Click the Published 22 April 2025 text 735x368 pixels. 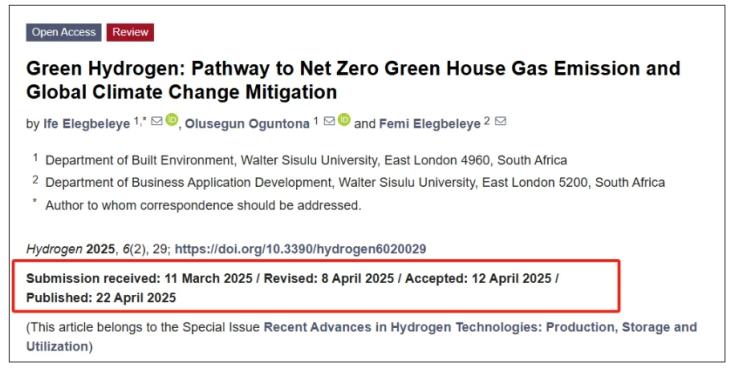coord(101,298)
